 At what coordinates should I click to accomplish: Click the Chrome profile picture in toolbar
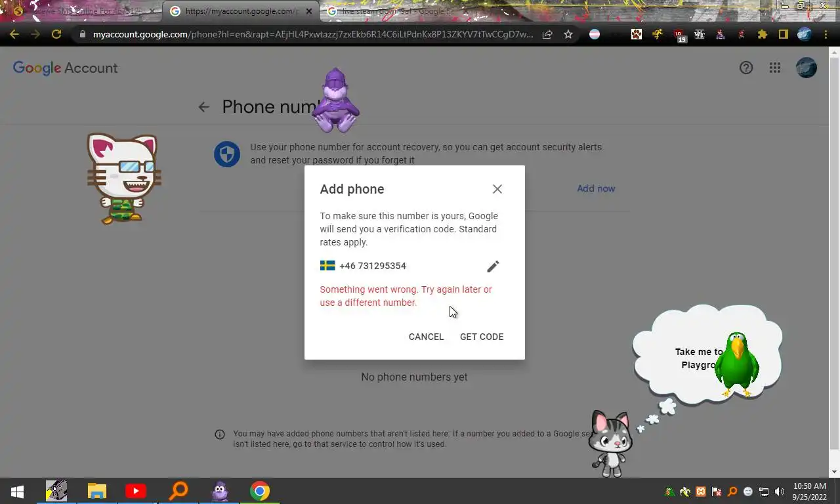point(805,34)
